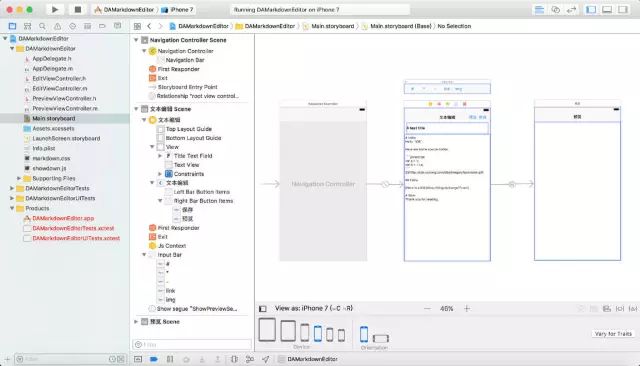Select DAMarkdownEditor scheme in toolbar
640x366 pixels.
(124, 9)
